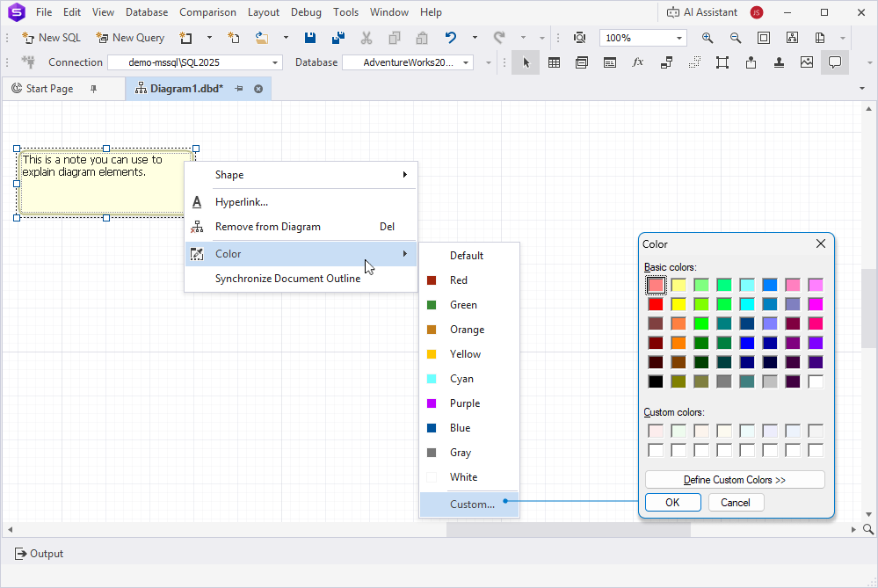Select the white basic color swatch
This screenshot has height=588, width=878.
coord(816,381)
